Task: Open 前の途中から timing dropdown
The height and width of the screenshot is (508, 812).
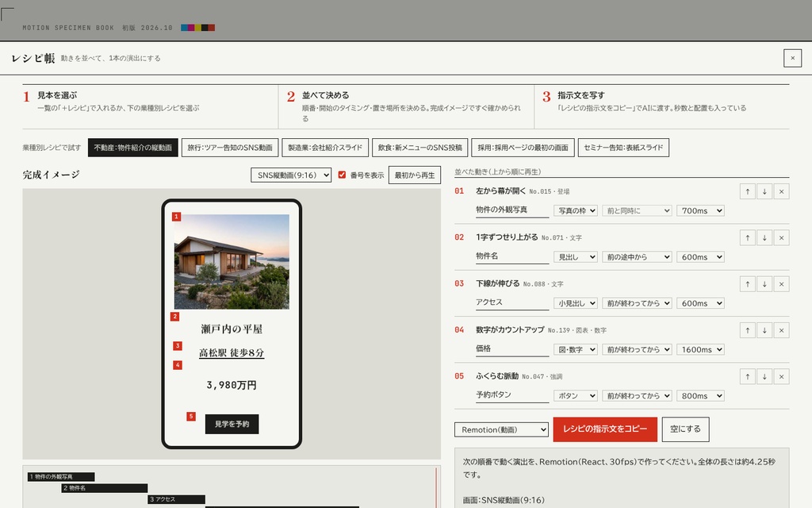Action: 637,256
